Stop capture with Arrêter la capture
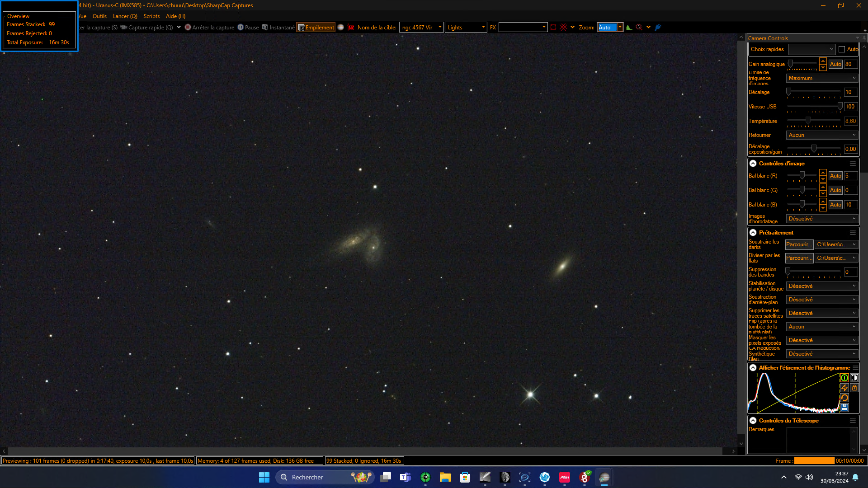 click(x=209, y=28)
